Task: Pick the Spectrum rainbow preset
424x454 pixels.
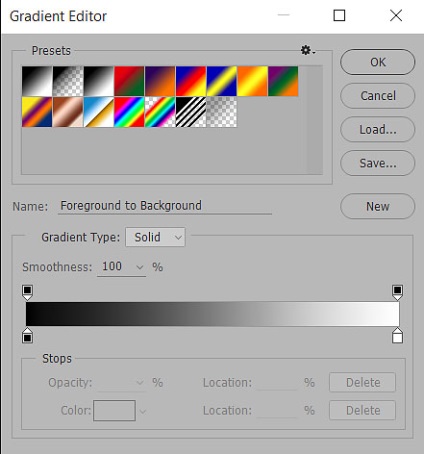Action: tap(129, 112)
